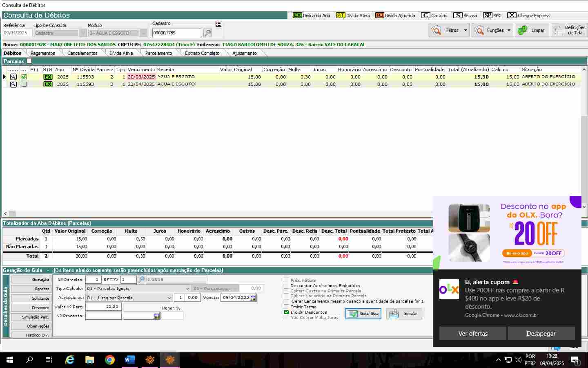Open the list icon above Cadastro field
Screen dimensions: 588x368
218,24
